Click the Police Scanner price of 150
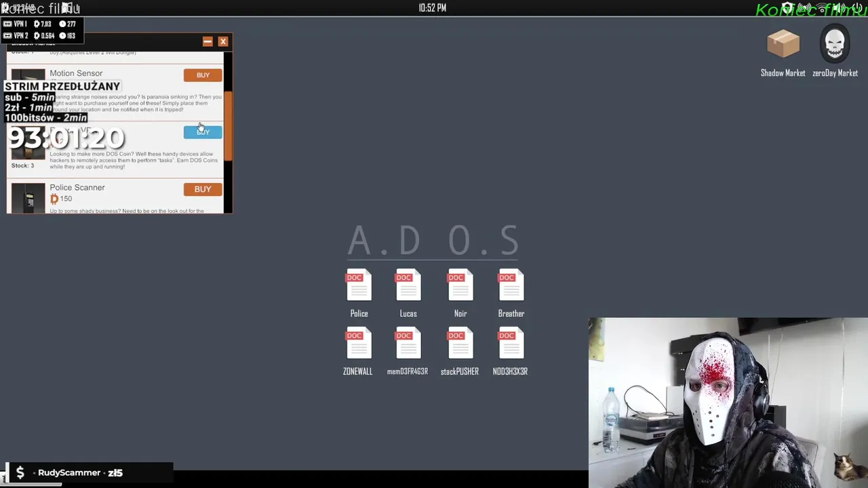This screenshot has width=868, height=488. [61, 199]
